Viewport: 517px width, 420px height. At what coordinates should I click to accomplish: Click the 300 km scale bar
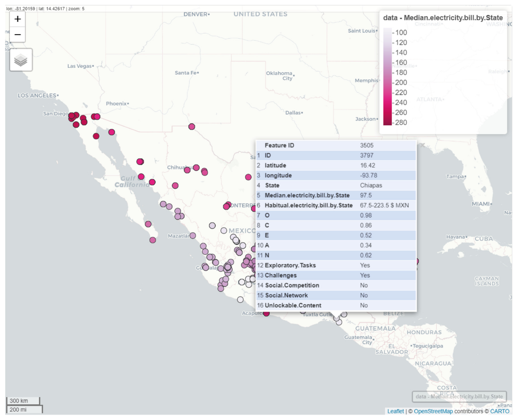tap(23, 401)
